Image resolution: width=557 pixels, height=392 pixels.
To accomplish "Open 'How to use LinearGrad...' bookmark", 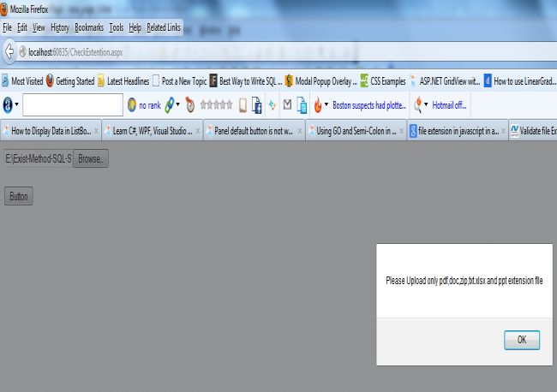I will [x=519, y=81].
